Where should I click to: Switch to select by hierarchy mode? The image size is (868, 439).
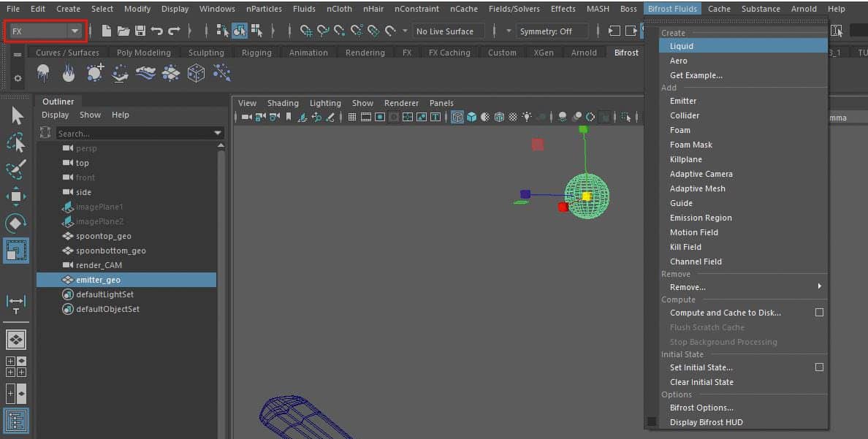click(x=223, y=31)
